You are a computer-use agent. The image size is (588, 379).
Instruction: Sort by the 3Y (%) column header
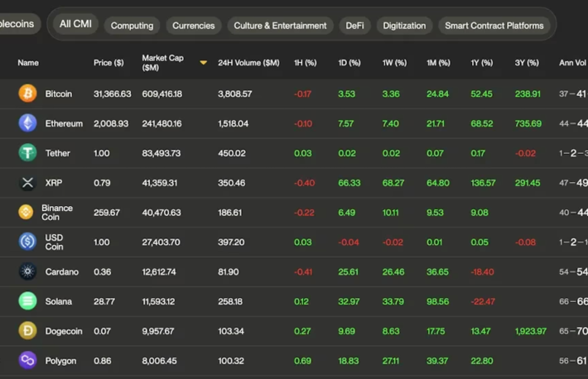point(527,63)
